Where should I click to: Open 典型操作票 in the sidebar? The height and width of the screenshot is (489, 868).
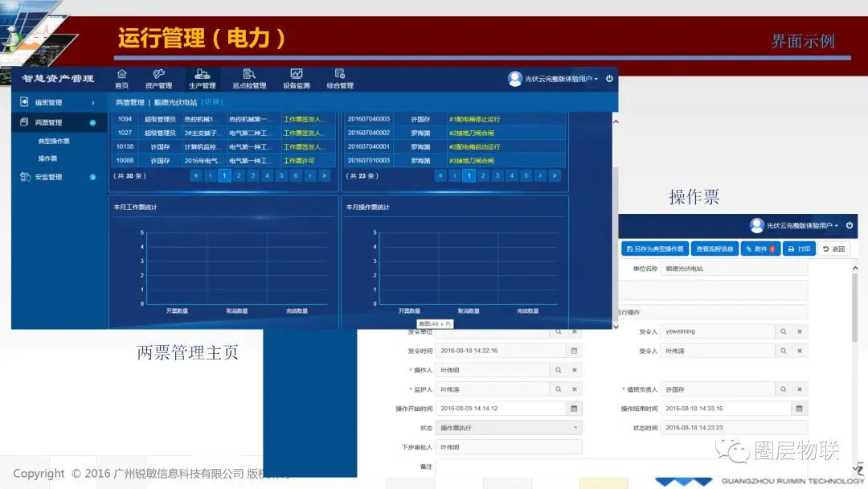54,142
